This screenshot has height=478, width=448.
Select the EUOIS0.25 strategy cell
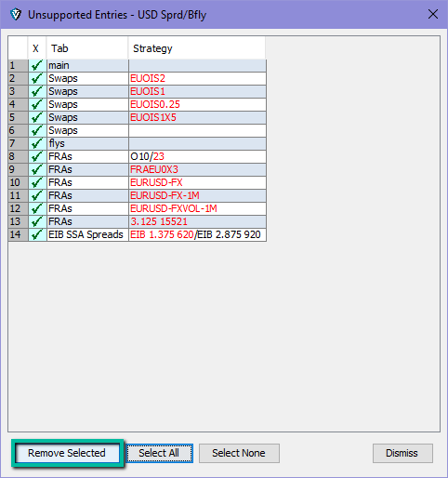point(197,104)
